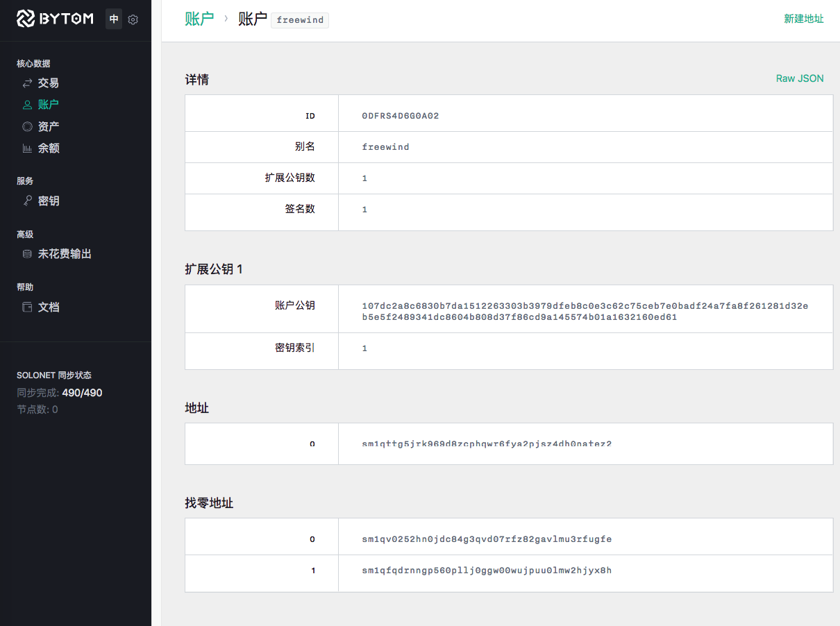The image size is (840, 626).
Task: Toggle the 中 language switch
Action: [x=114, y=19]
